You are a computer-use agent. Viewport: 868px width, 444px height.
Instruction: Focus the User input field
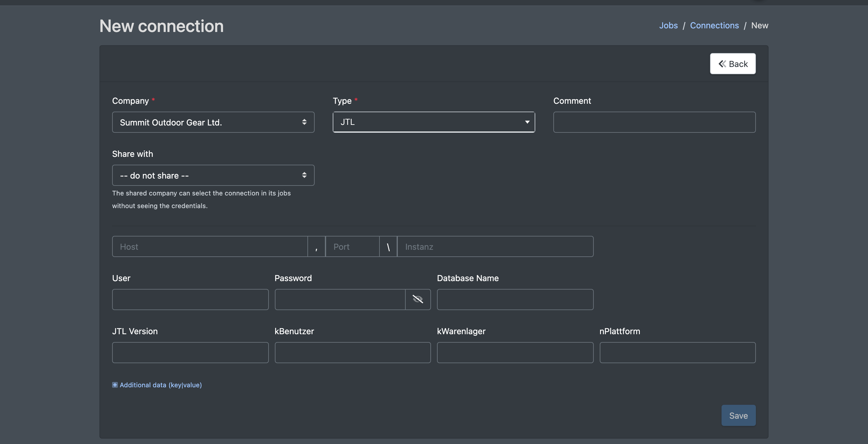point(190,300)
